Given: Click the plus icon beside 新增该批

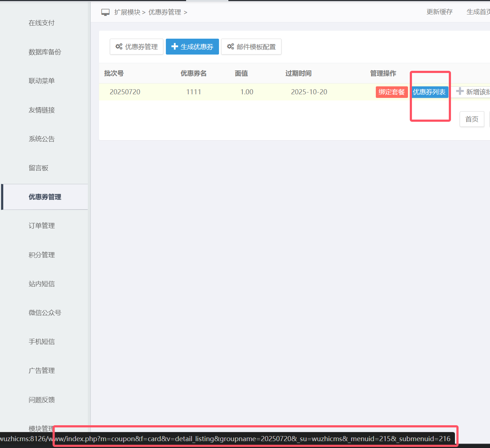Looking at the screenshot, I should [x=460, y=91].
